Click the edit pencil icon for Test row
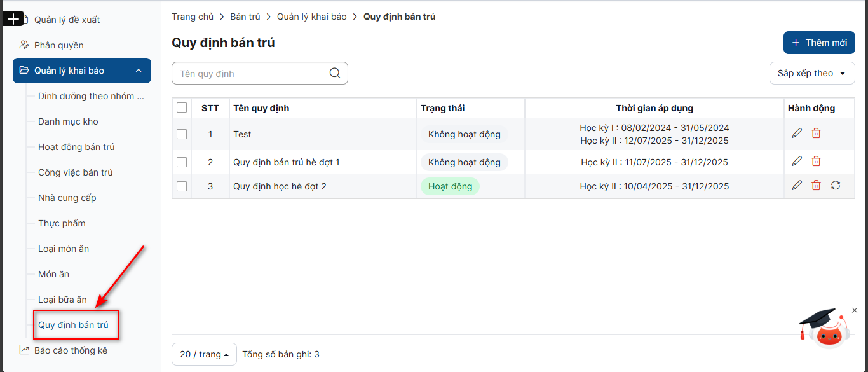Screen dimensions: 868x372 click(797, 134)
